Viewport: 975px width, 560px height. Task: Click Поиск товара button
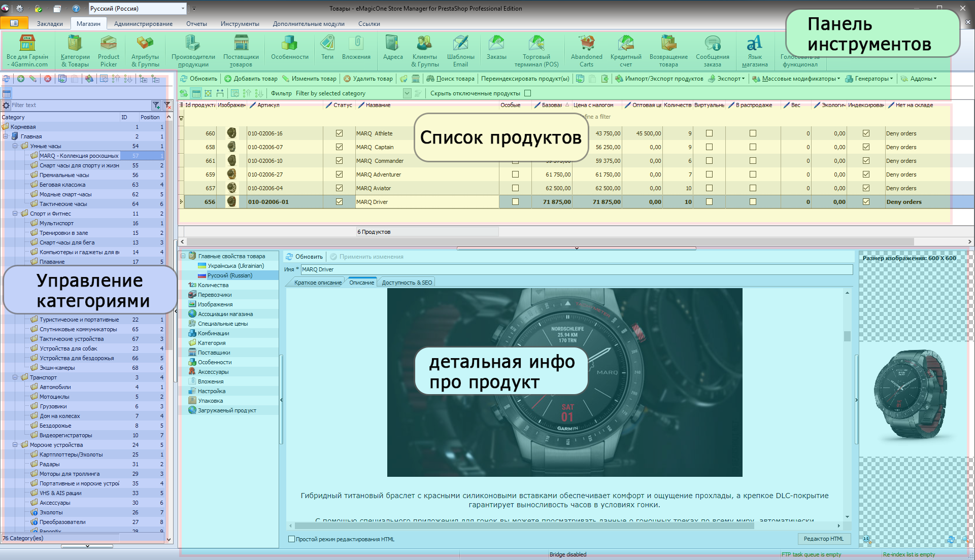(450, 79)
